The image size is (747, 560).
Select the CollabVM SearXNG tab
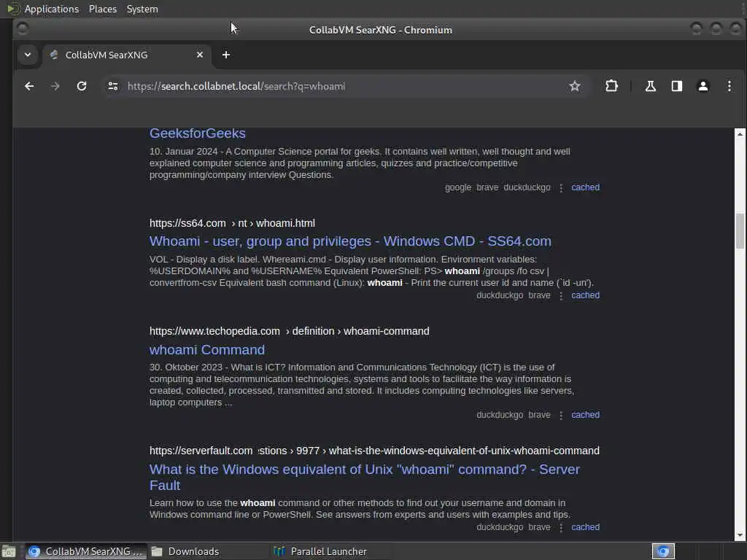pyautogui.click(x=125, y=55)
